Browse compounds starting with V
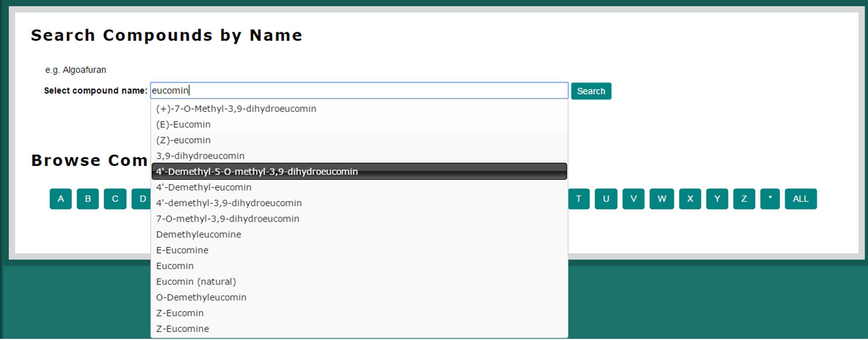 pos(633,199)
